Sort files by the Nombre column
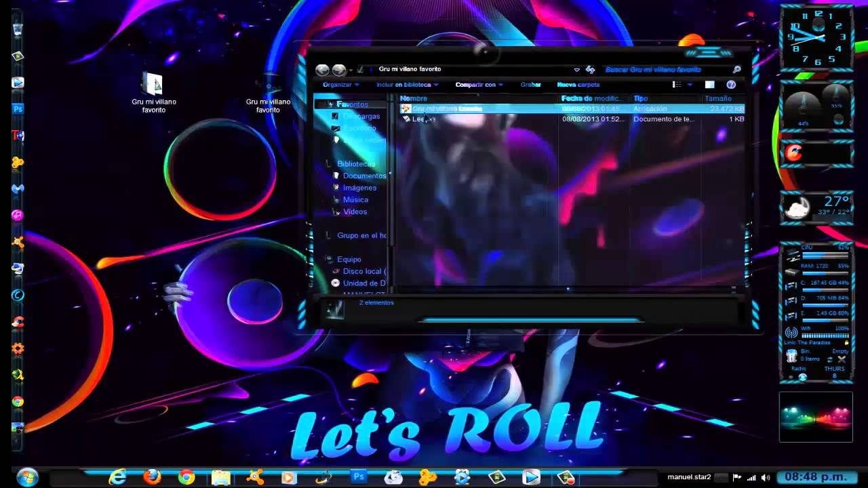868x488 pixels. click(x=478, y=98)
